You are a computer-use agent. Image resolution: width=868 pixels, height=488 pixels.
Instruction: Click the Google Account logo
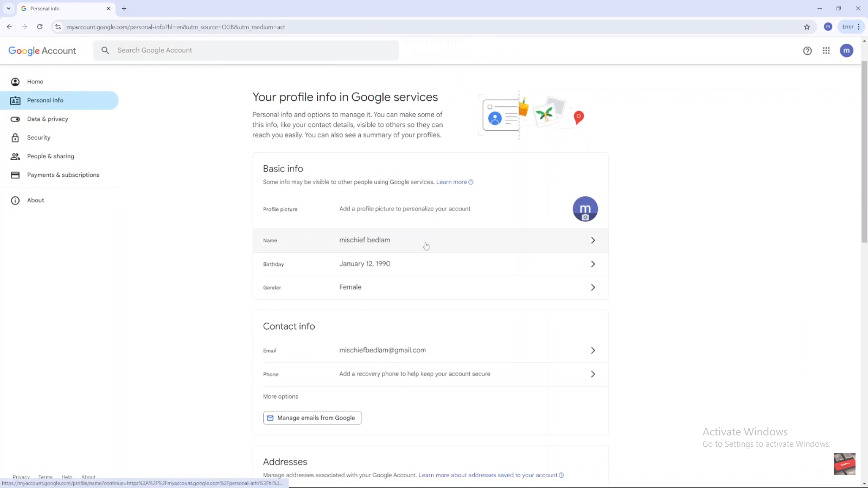click(42, 50)
